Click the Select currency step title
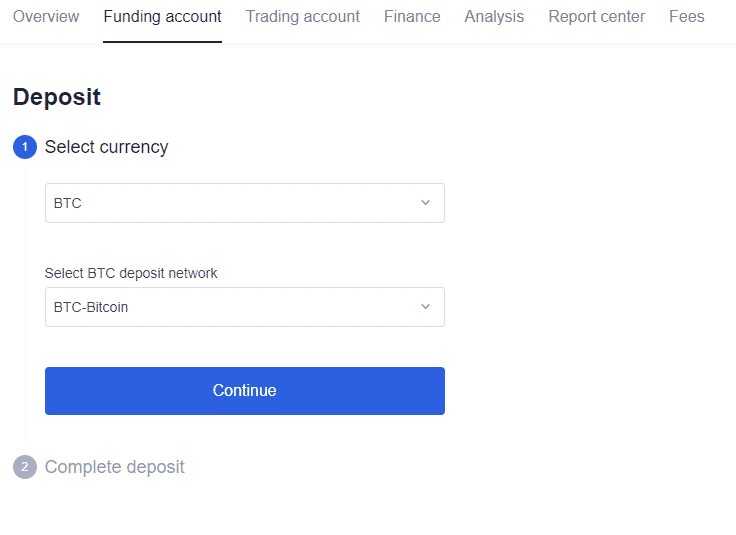Screen dimensions: 736x535 (106, 147)
